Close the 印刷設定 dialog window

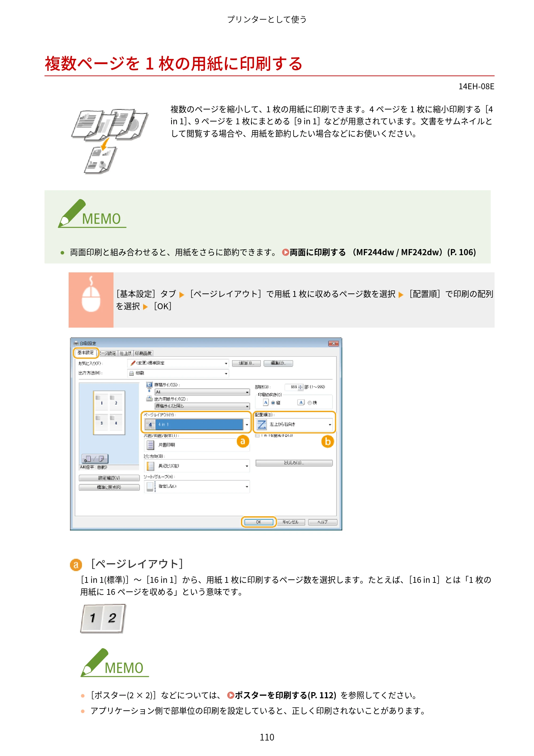coord(333,343)
